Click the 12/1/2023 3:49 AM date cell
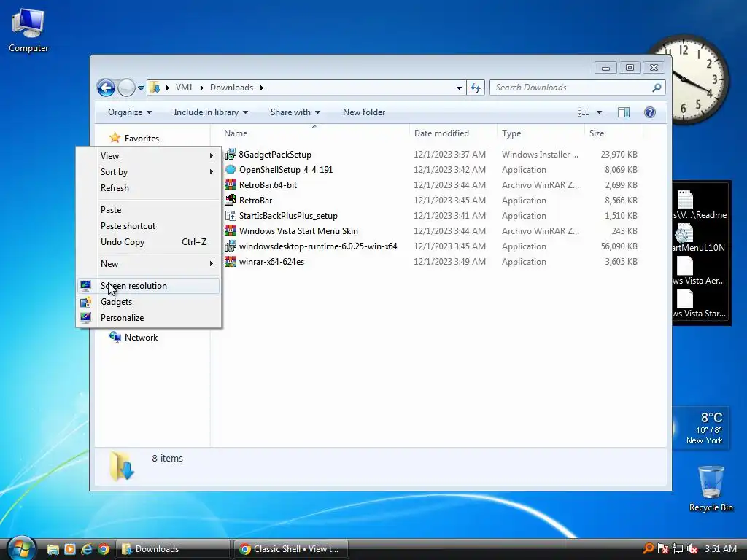Image resolution: width=747 pixels, height=560 pixels. 449,262
